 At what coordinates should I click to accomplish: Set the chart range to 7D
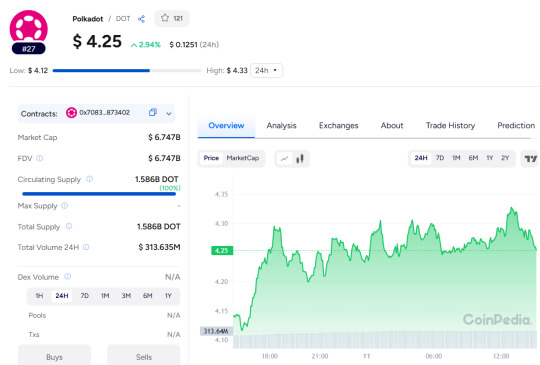[440, 158]
